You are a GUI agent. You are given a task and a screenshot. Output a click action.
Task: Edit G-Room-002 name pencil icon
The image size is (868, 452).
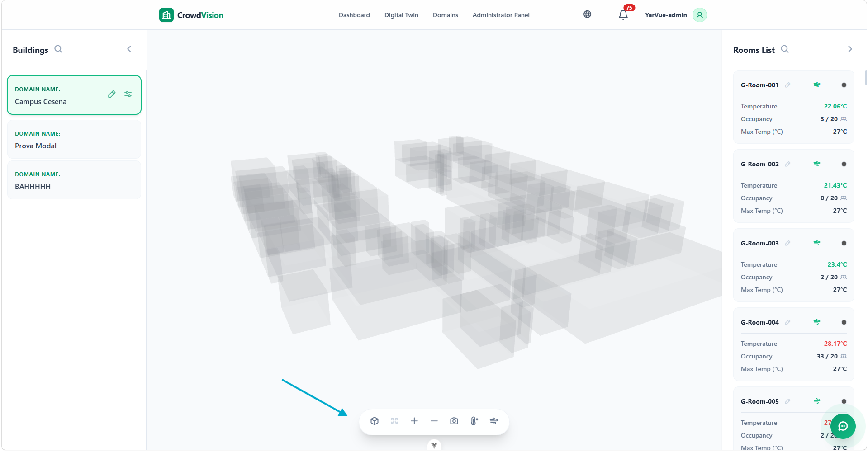tap(787, 164)
